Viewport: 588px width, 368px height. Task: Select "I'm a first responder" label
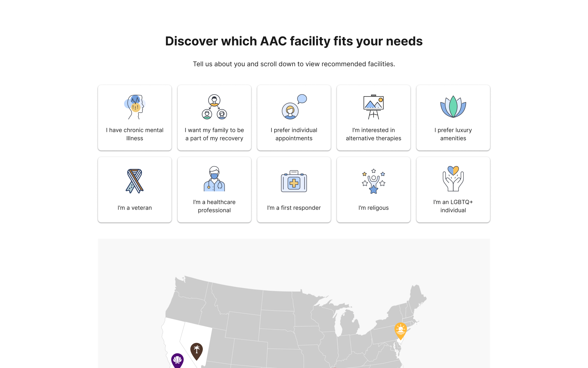[294, 208]
